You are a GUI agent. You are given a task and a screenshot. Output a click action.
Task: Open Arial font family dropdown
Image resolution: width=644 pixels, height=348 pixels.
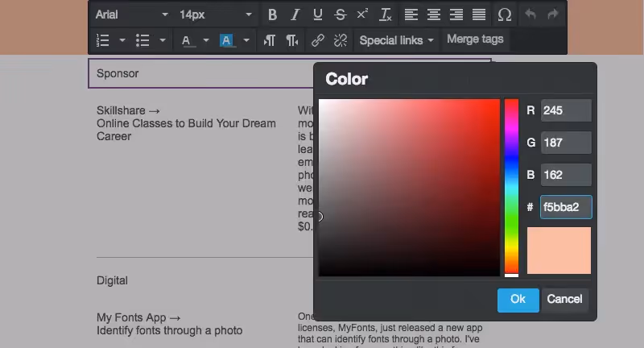pyautogui.click(x=131, y=14)
